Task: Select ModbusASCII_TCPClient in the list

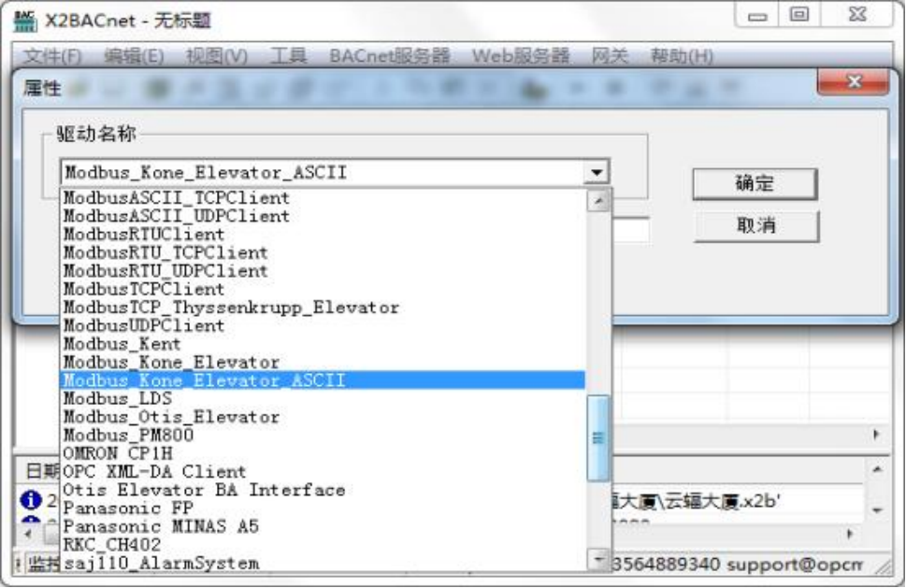Action: [x=323, y=197]
